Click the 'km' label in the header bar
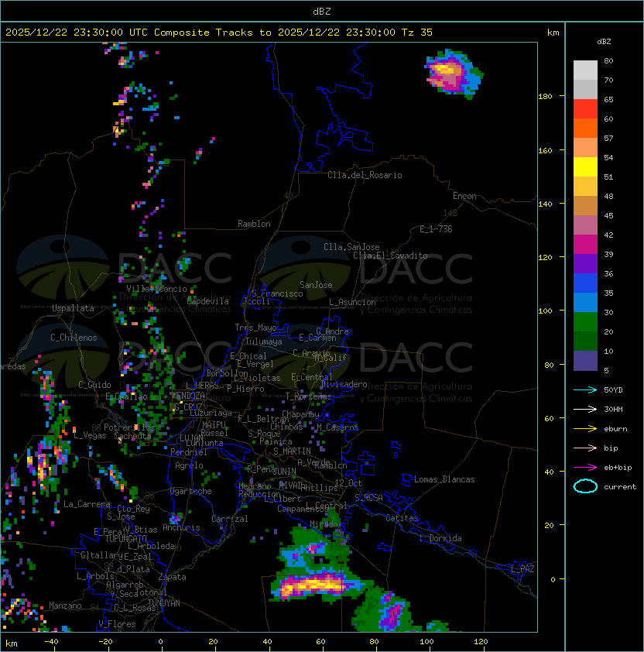The width and height of the screenshot is (644, 652). tap(553, 33)
